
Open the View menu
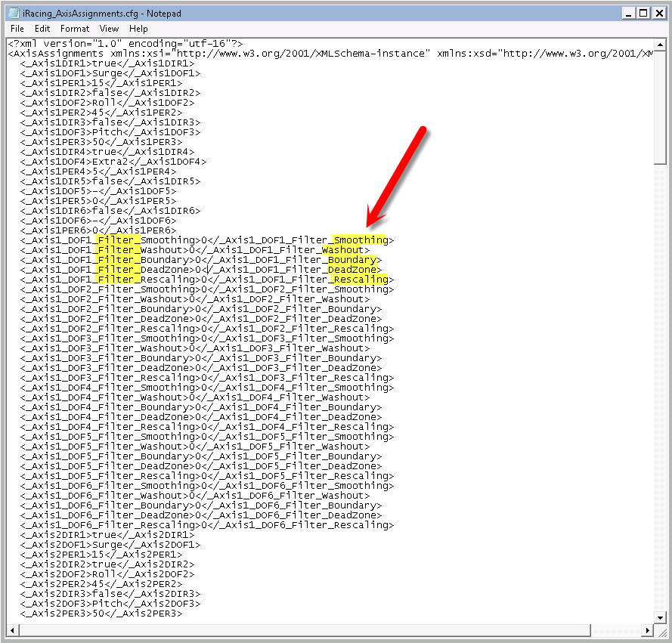point(109,29)
